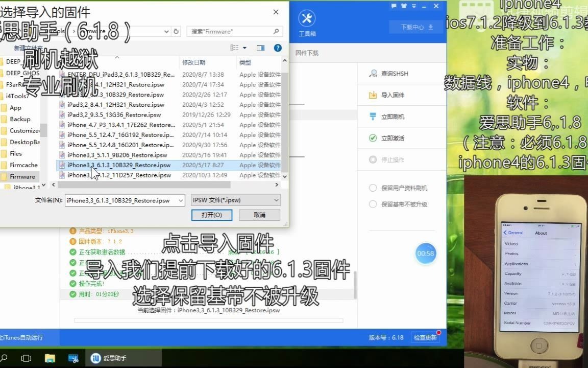Click the 检查更新 check update button
Viewport: 588px width, 368px height.
425,337
